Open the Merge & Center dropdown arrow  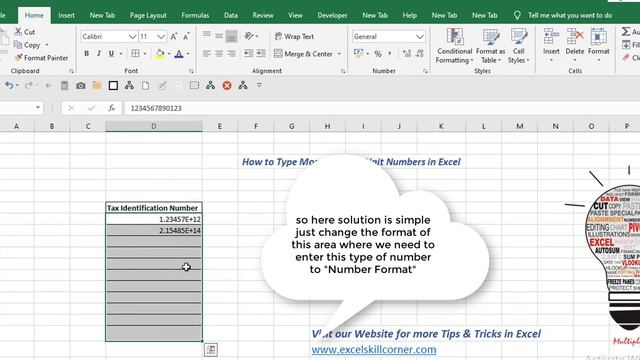[x=339, y=54]
